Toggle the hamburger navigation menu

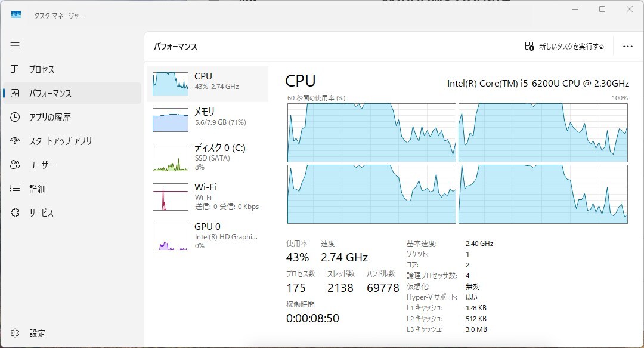point(15,45)
